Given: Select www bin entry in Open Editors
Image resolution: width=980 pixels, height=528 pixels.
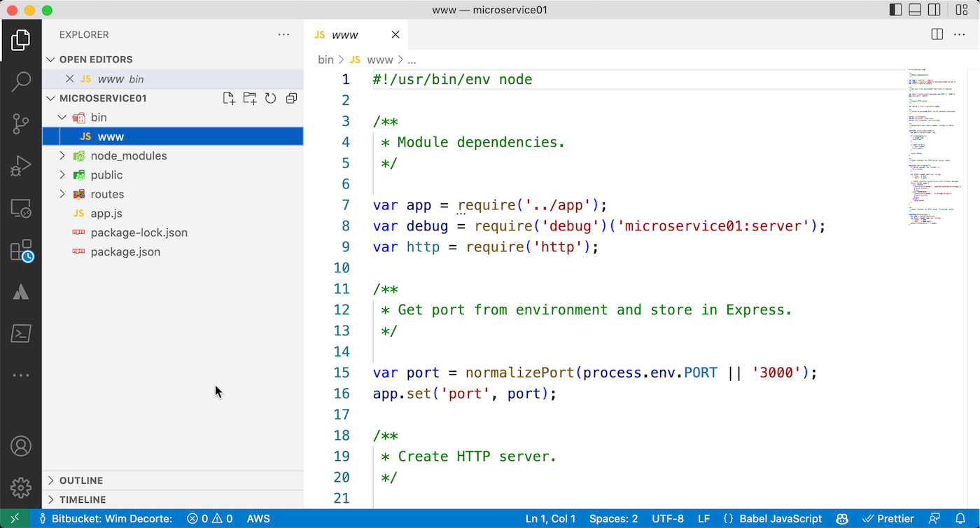Looking at the screenshot, I should [x=173, y=79].
